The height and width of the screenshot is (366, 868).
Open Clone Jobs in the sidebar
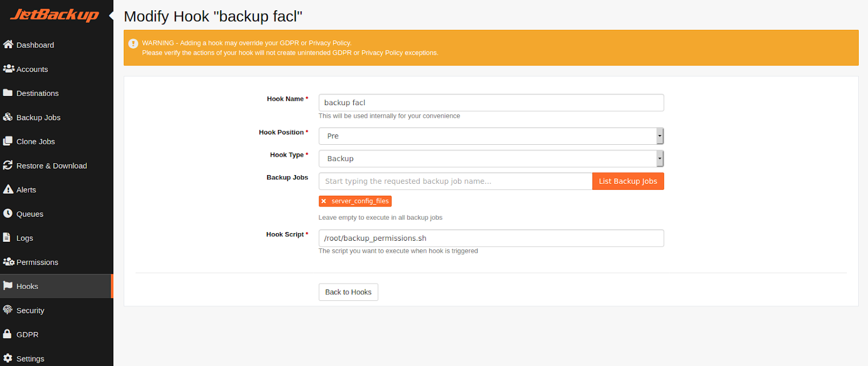tap(56, 141)
